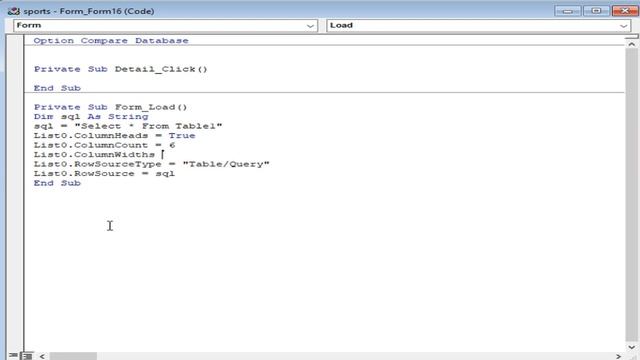Close the Form_Form16 code window
Screen dimensions: 640x360
pyautogui.click(x=625, y=11)
